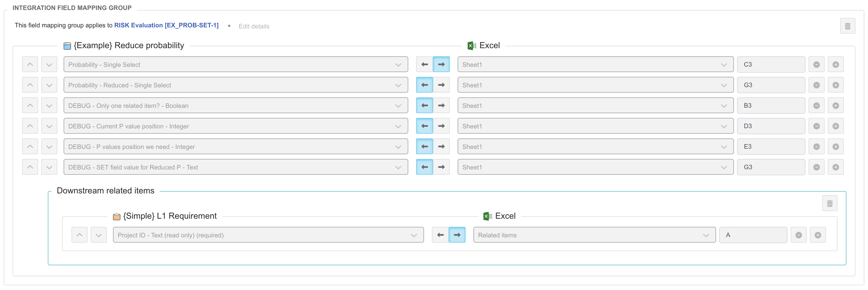
Task: Open Project ID - Text field dropdown
Action: pyautogui.click(x=269, y=235)
